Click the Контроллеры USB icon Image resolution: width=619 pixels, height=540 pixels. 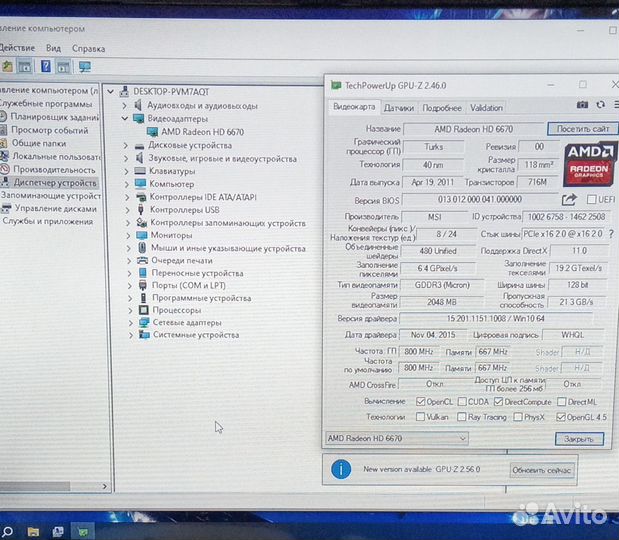click(141, 210)
